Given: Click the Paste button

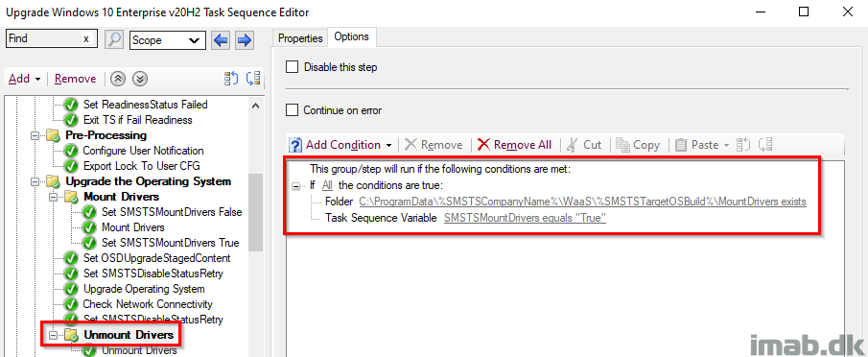Looking at the screenshot, I should (697, 145).
